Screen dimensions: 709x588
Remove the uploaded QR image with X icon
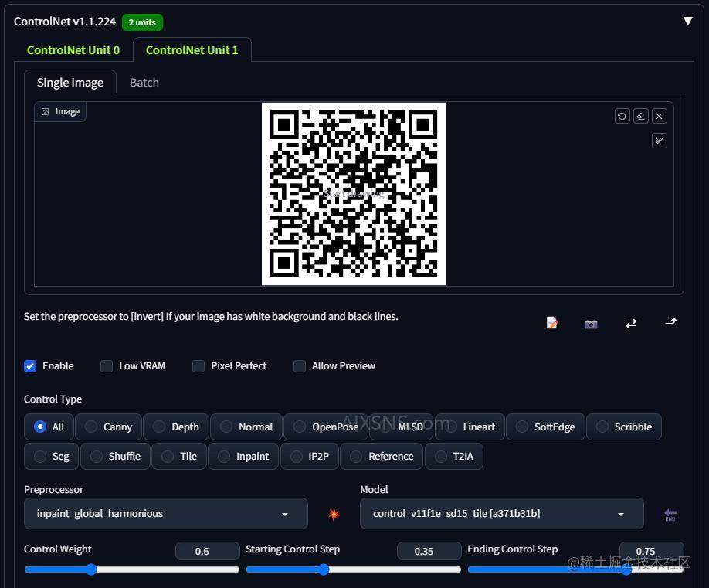coord(659,116)
